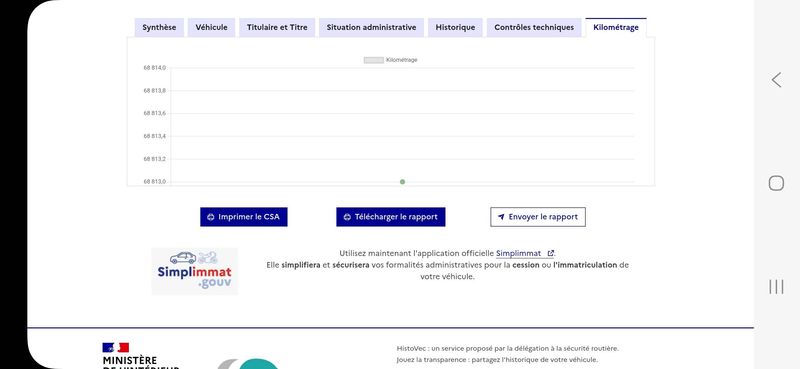Click the 'Jouez la transparence' footer text
800x369 pixels.
click(497, 360)
